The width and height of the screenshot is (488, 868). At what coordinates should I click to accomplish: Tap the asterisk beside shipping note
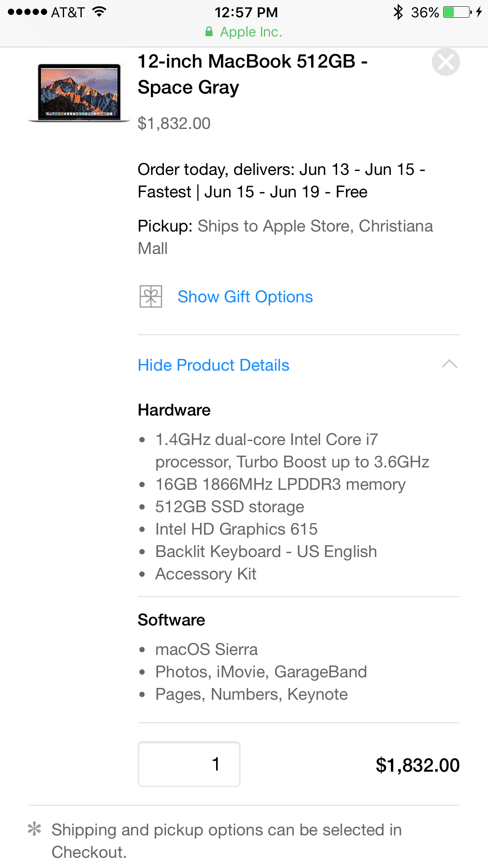point(35,829)
